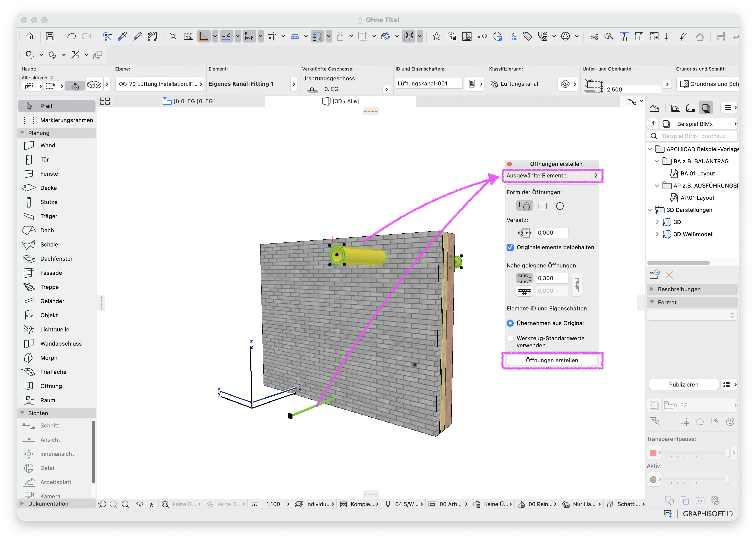
Task: Click the save icon in toolbar
Action: click(50, 36)
